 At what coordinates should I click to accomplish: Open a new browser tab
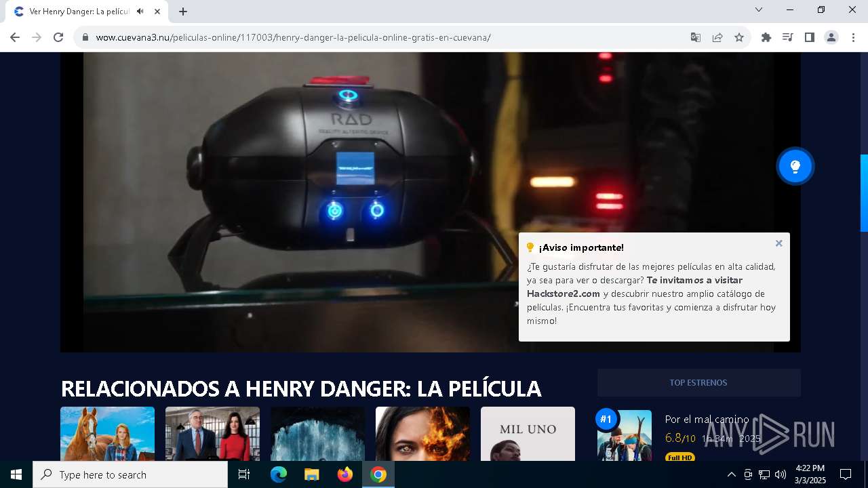click(x=183, y=12)
